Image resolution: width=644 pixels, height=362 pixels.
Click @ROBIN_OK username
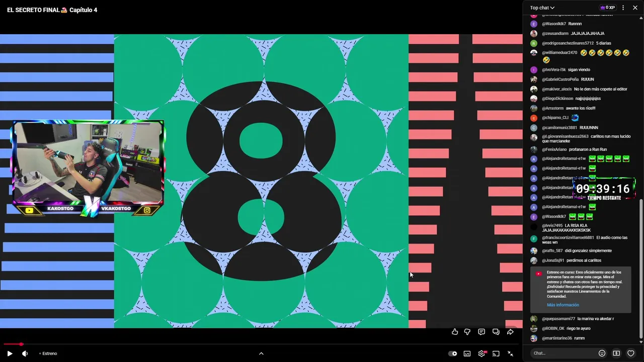553,328
